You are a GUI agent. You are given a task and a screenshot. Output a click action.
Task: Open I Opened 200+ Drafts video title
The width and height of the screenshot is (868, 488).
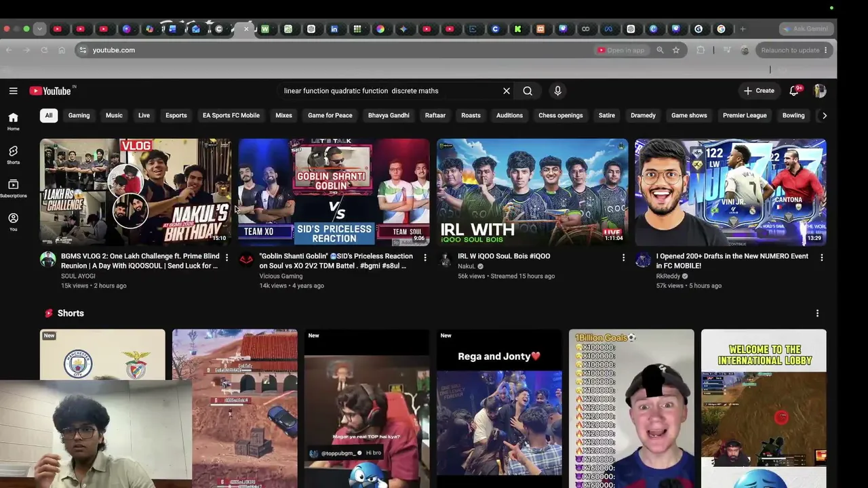pos(732,261)
